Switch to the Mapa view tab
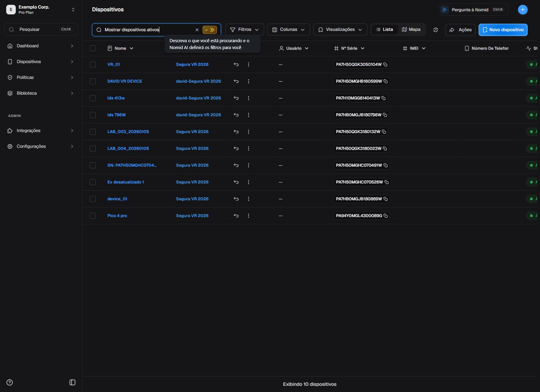Viewport: 540px width, 392px height. pos(411,29)
